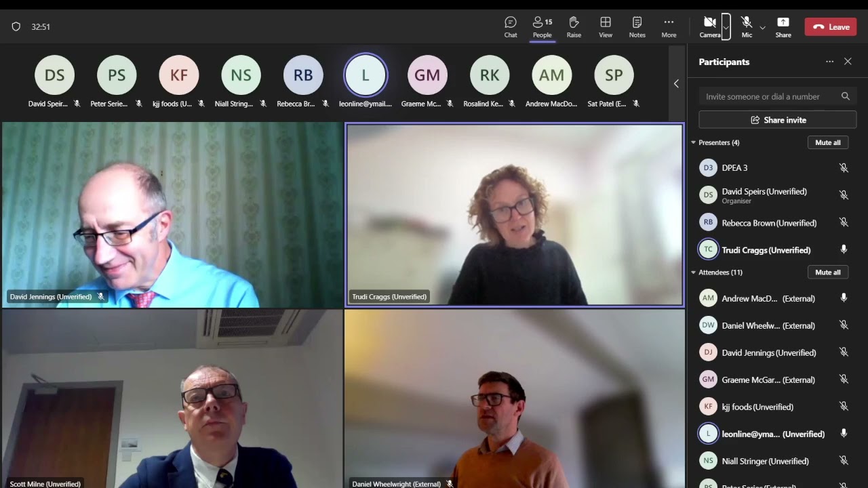This screenshot has width=868, height=488.
Task: Raise your hand in the meeting
Action: (574, 27)
